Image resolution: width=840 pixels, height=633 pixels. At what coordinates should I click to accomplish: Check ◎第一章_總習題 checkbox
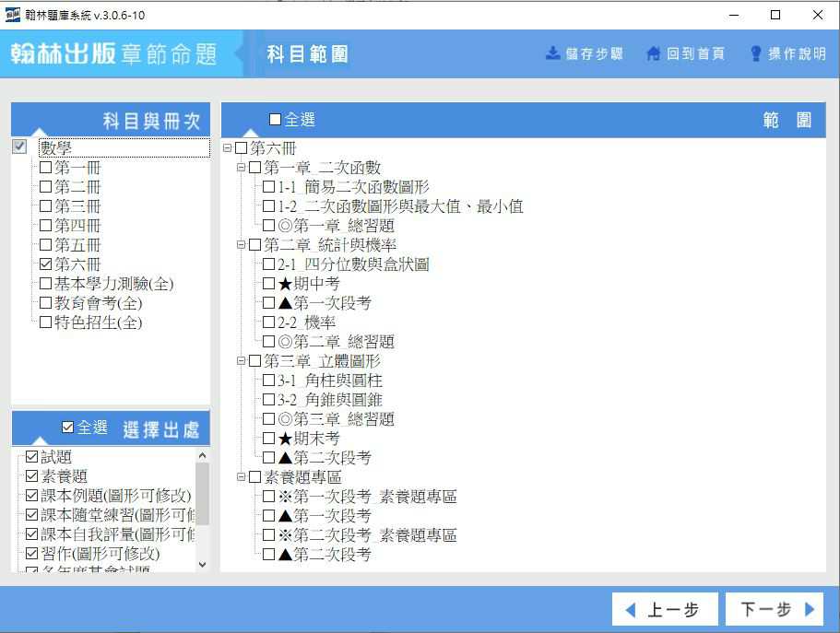(x=269, y=226)
